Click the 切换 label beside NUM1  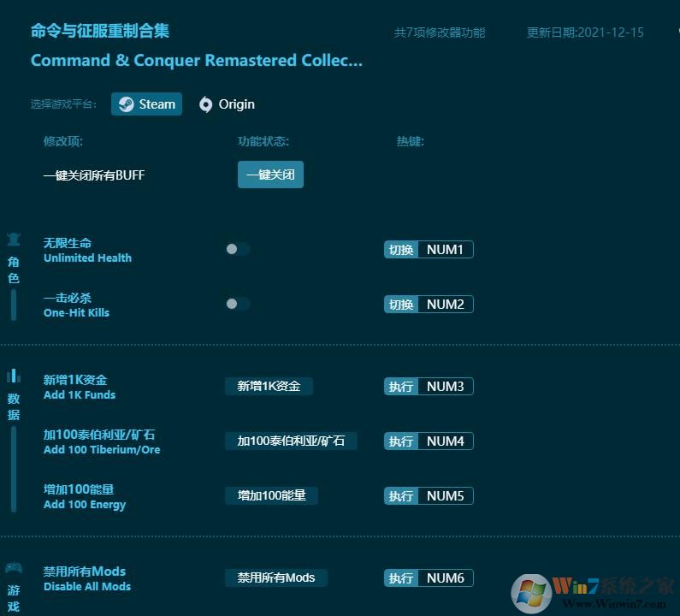pos(401,250)
